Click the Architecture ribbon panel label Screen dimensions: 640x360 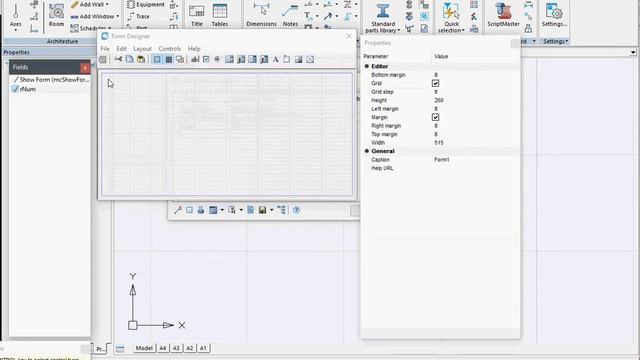pos(62,41)
